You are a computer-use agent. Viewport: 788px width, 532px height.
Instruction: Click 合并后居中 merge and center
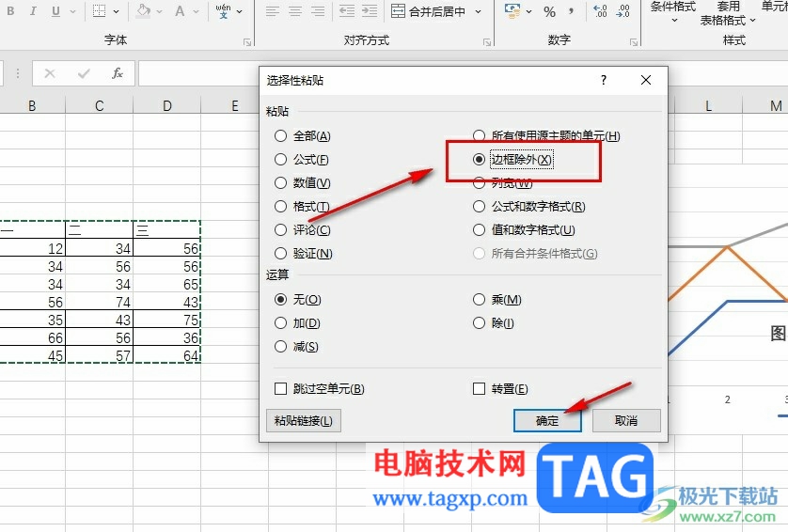[429, 11]
